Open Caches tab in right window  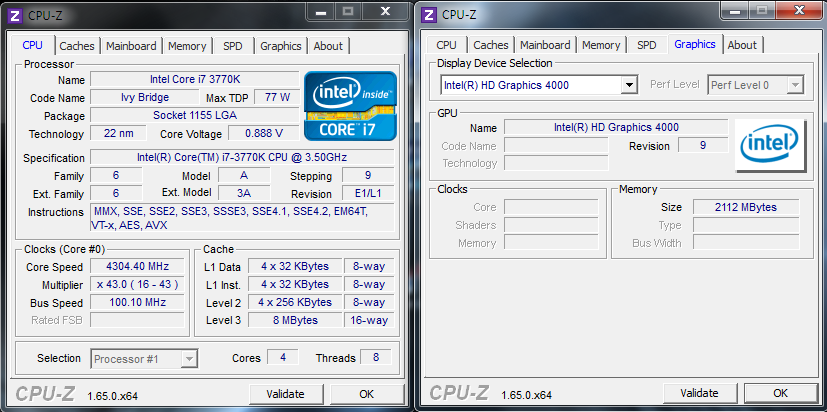tap(491, 45)
